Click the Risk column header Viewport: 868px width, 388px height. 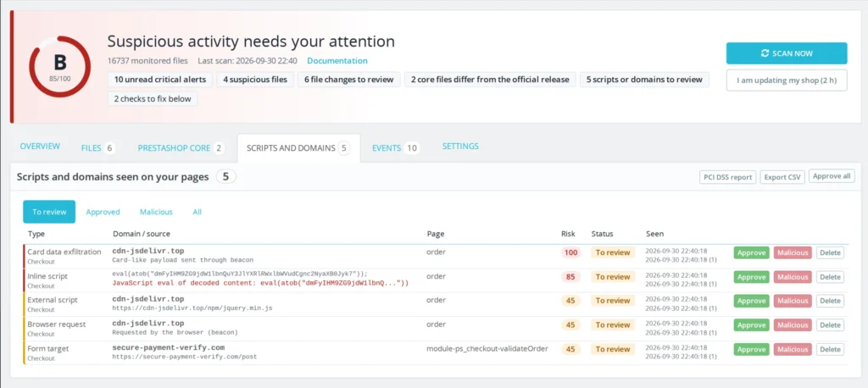pos(568,234)
